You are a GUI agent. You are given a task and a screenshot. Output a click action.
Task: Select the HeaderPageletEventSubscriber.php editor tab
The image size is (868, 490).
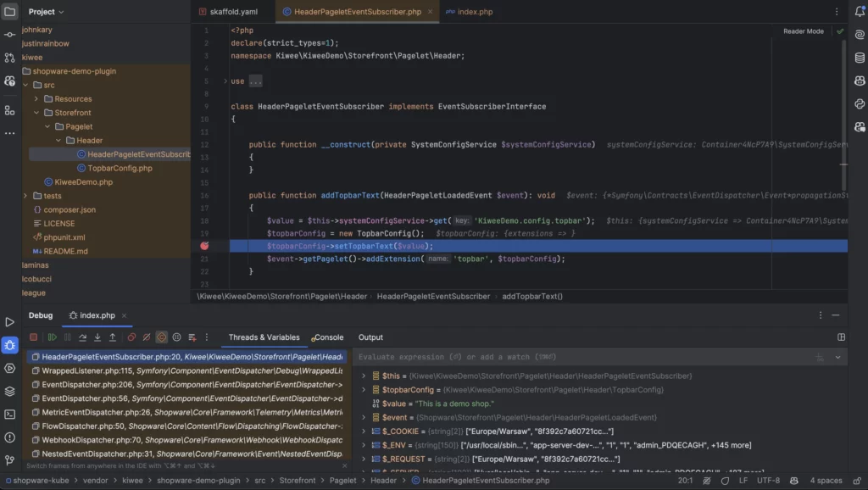[358, 12]
